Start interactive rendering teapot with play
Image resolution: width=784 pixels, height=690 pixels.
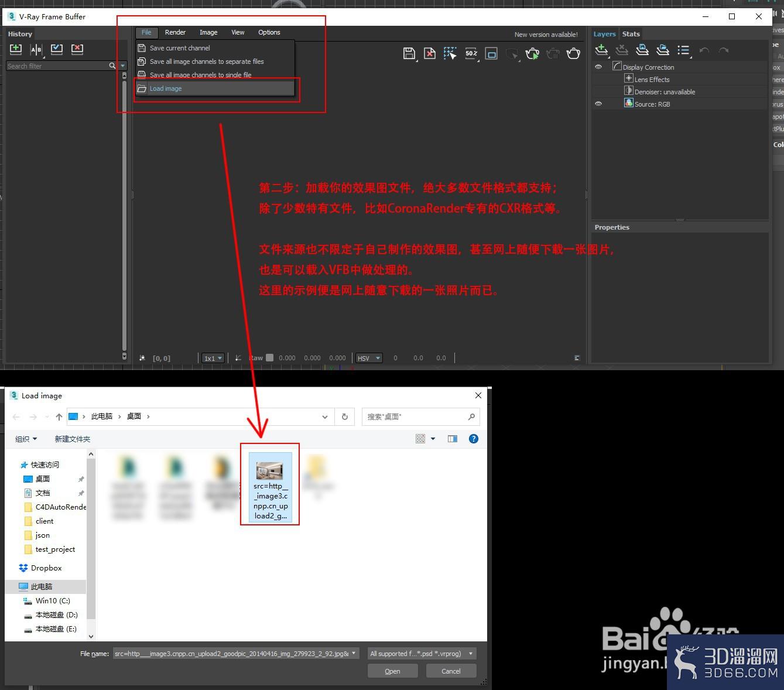pos(532,54)
